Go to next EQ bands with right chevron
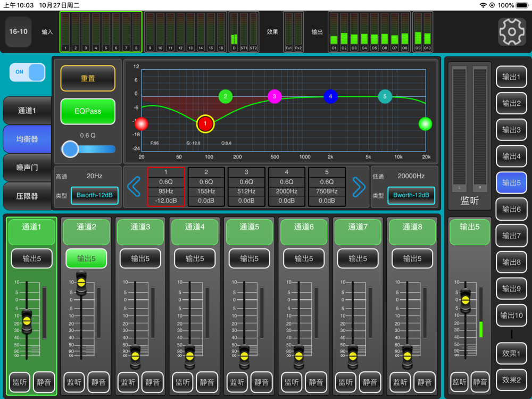 click(359, 186)
